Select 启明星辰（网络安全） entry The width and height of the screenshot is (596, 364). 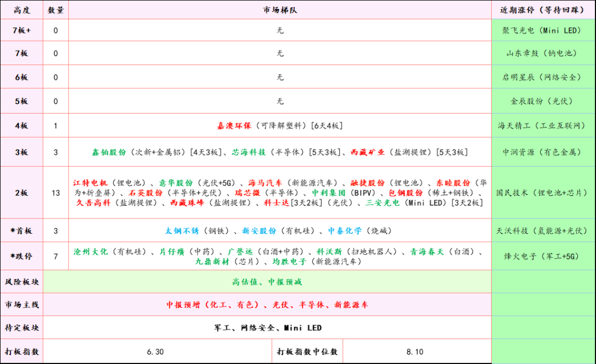(x=542, y=77)
